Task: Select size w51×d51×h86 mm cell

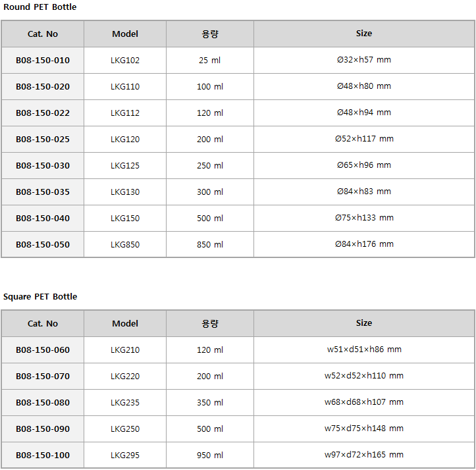Action: pos(364,350)
